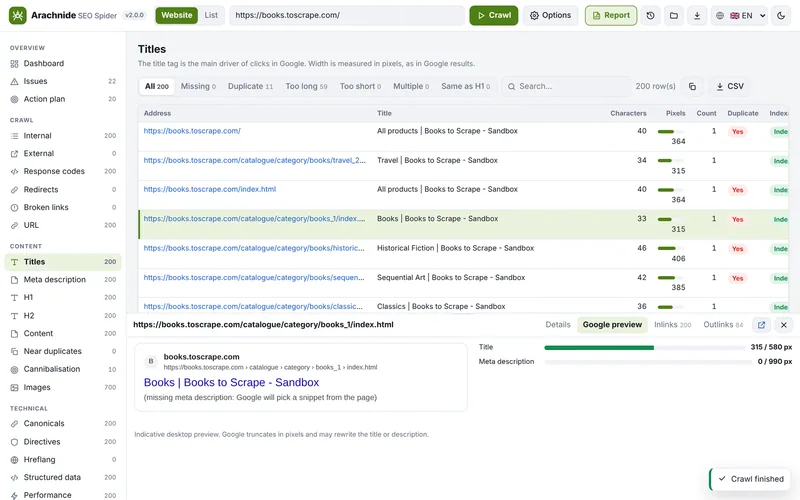Filter by Duplicate titles
Screen dimensions: 800x500
pos(251,86)
